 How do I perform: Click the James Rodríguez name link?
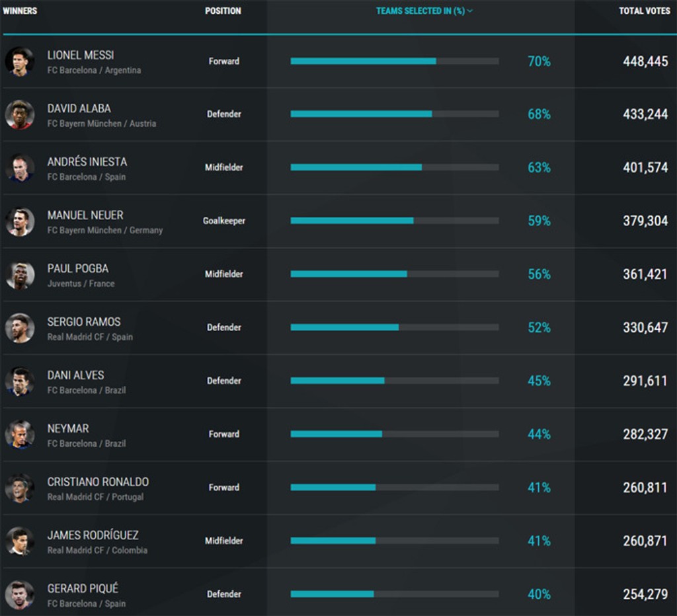tap(93, 535)
